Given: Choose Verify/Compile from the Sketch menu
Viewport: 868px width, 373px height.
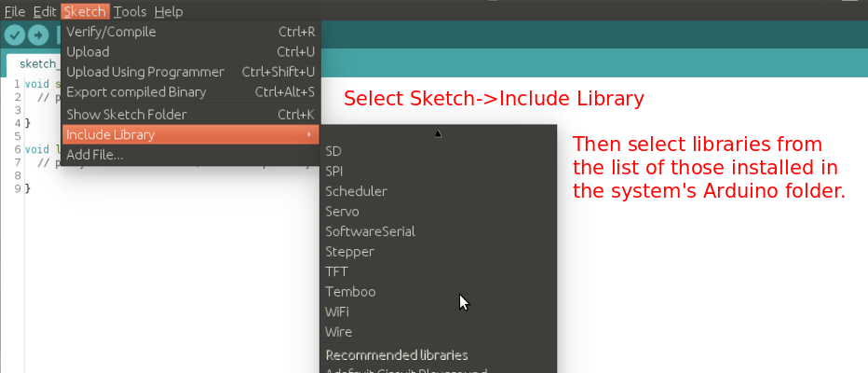Looking at the screenshot, I should (111, 32).
